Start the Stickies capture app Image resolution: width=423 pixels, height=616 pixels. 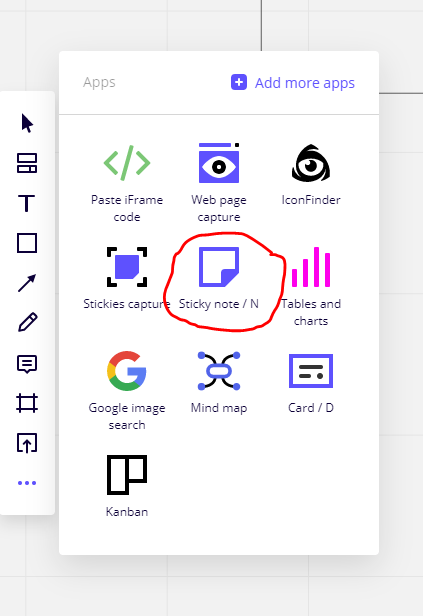click(126, 279)
